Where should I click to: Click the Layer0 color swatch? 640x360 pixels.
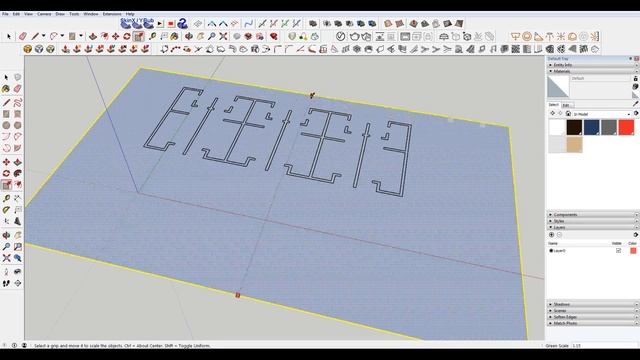[x=633, y=251]
